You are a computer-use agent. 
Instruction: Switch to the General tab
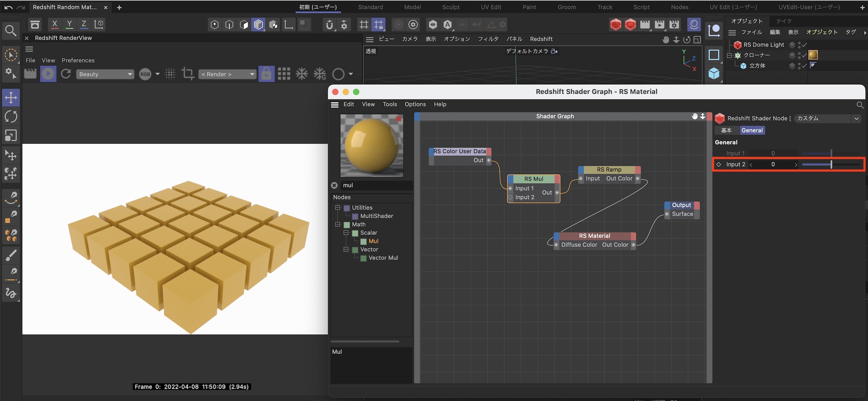(752, 131)
